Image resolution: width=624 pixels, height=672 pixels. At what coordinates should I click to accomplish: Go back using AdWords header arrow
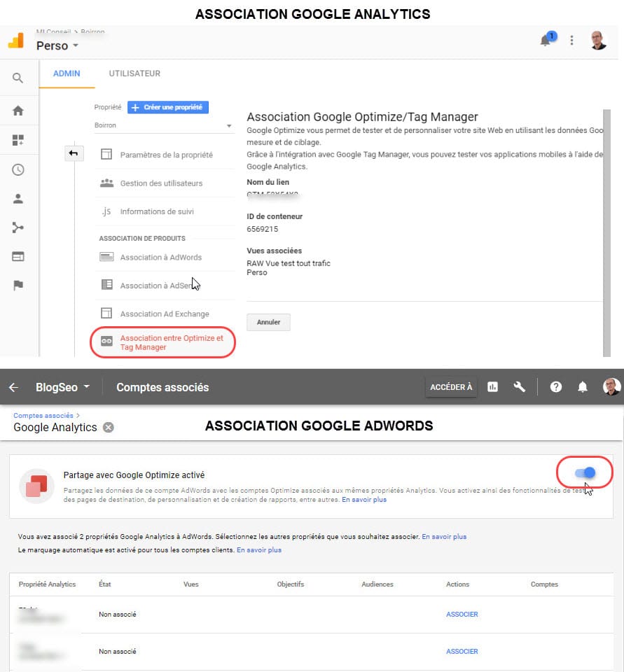tap(14, 387)
